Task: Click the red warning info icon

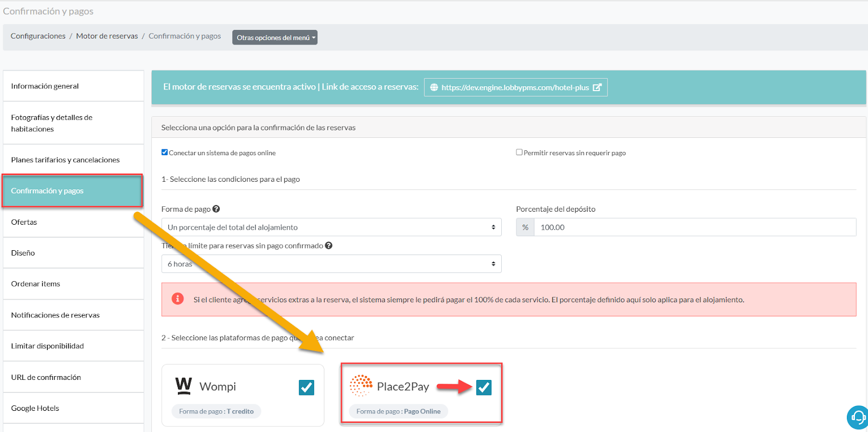Action: 177,299
